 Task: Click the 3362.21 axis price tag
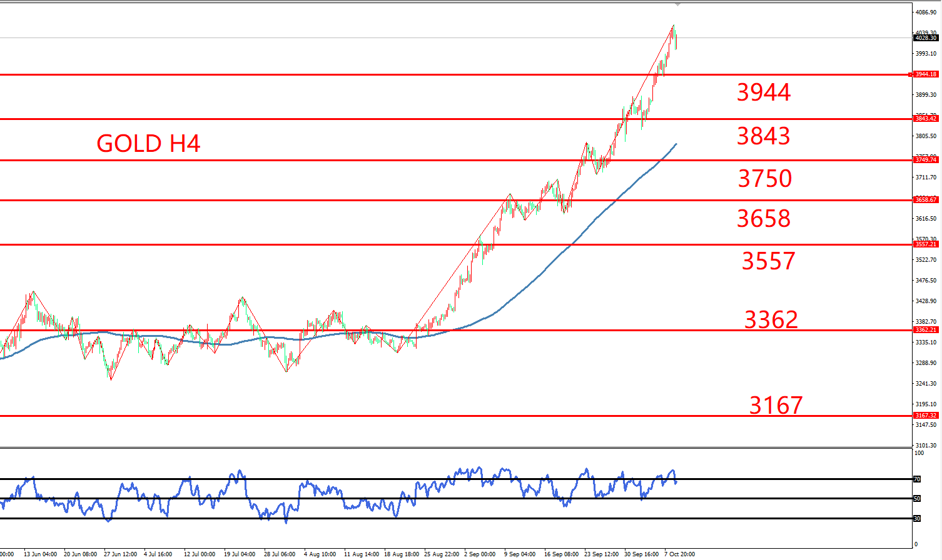(x=925, y=330)
